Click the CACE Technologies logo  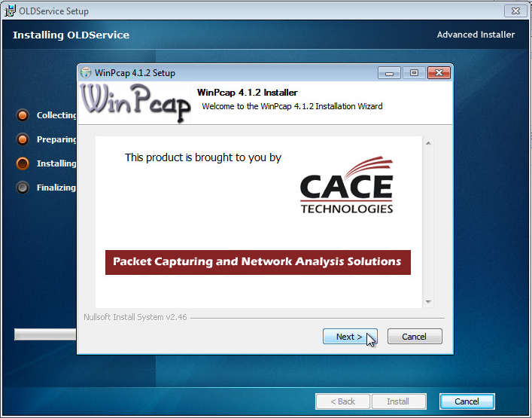pos(346,185)
